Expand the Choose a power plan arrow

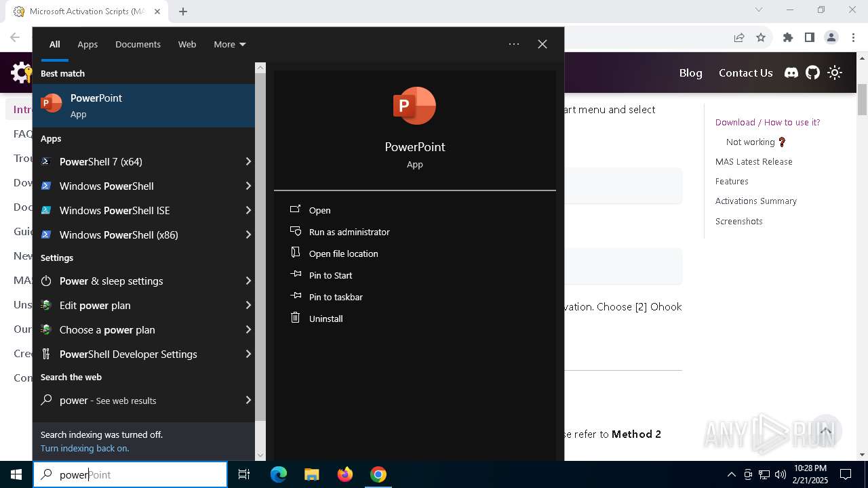click(x=248, y=329)
